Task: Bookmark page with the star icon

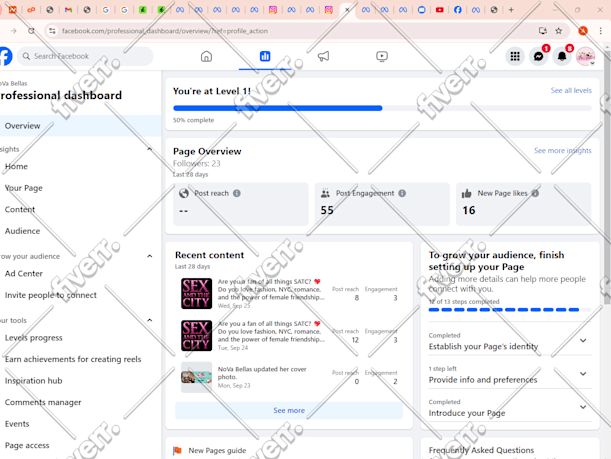Action: [x=558, y=31]
